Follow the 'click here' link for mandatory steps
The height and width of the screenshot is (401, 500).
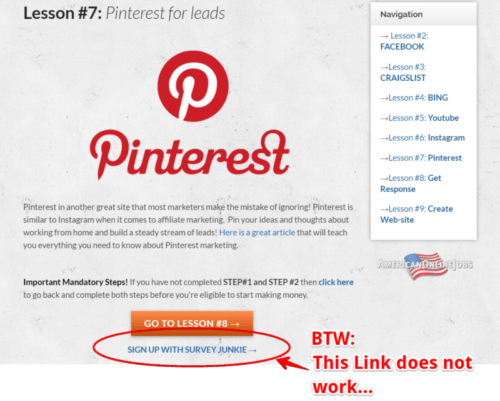coord(336,282)
